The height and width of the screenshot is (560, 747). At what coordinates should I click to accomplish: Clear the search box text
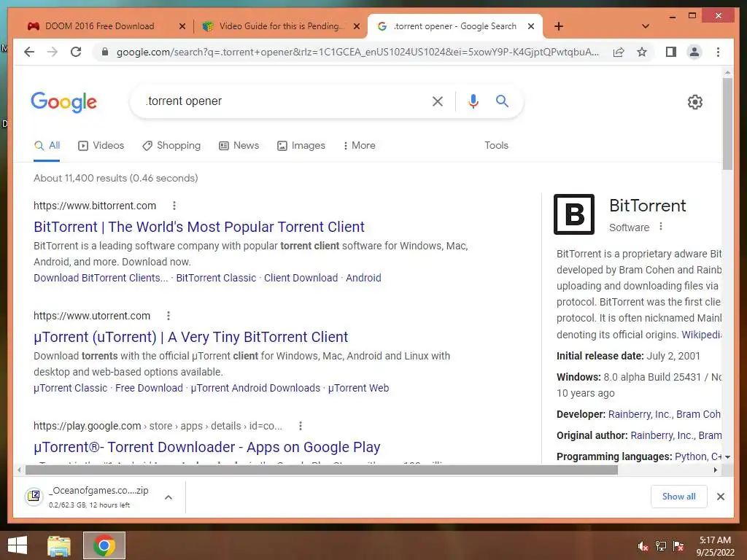click(x=438, y=101)
